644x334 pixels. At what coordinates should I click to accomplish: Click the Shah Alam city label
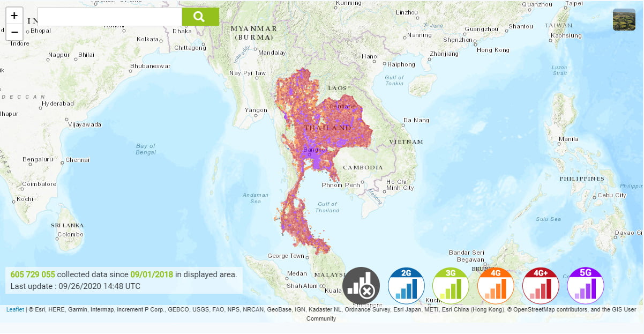pyautogui.click(x=303, y=286)
